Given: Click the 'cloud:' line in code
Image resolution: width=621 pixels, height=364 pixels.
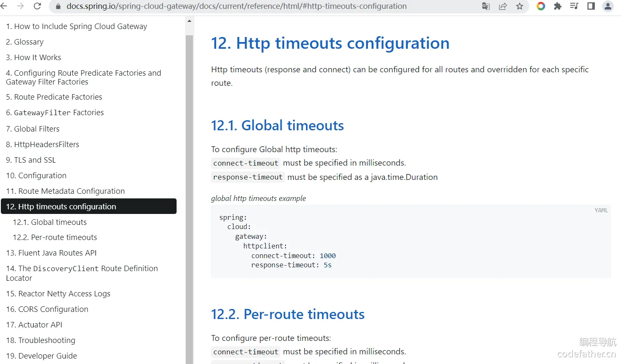Looking at the screenshot, I should click(239, 227).
